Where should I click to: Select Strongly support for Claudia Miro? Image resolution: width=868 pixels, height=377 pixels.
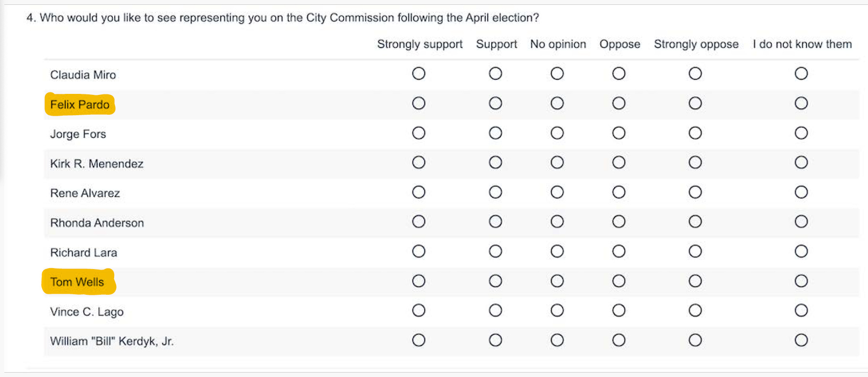click(419, 74)
